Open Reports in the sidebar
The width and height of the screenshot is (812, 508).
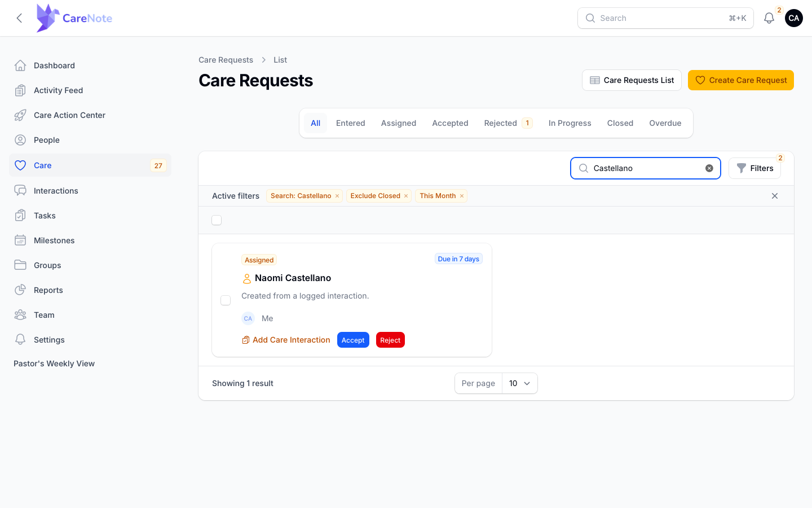pyautogui.click(x=90, y=290)
